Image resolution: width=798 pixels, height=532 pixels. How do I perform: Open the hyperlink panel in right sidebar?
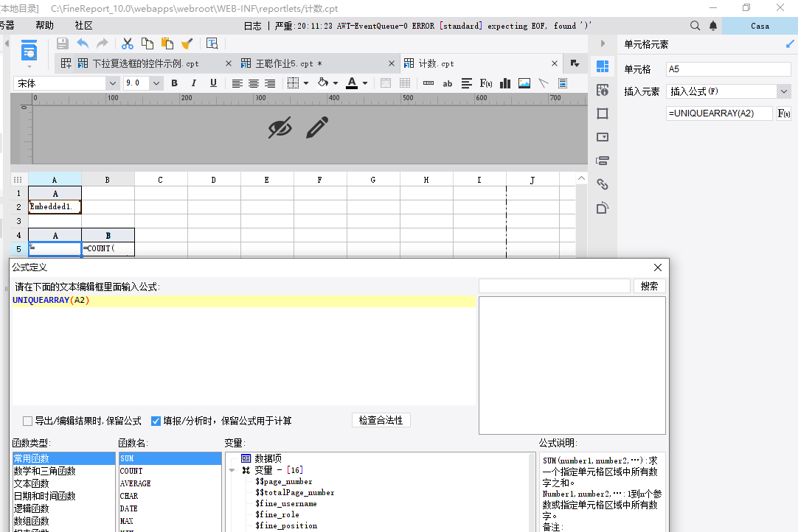[x=603, y=184]
